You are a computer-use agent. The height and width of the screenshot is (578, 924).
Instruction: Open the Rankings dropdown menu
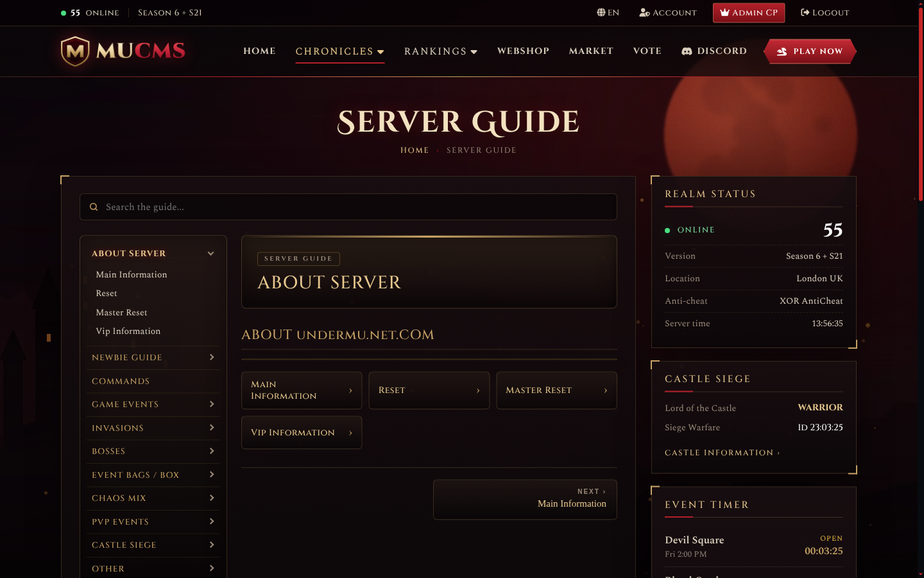tap(441, 51)
